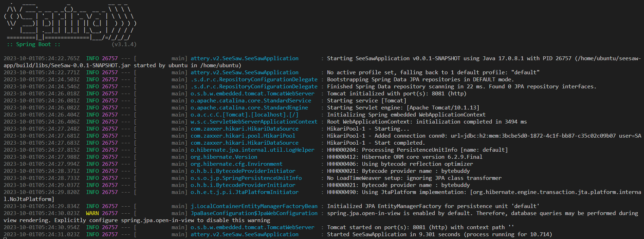Click 'spring.jpa.open-in-view is enabled by default' message

coord(483,213)
